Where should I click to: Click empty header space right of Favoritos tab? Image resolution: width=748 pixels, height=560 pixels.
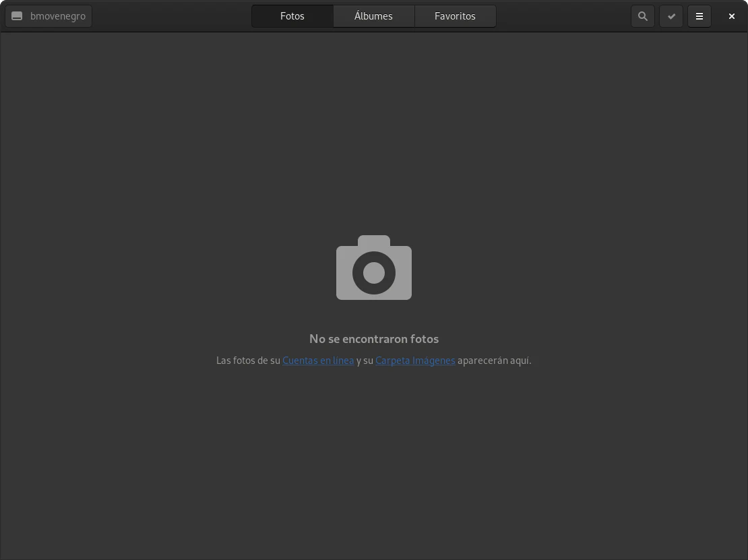(563, 16)
